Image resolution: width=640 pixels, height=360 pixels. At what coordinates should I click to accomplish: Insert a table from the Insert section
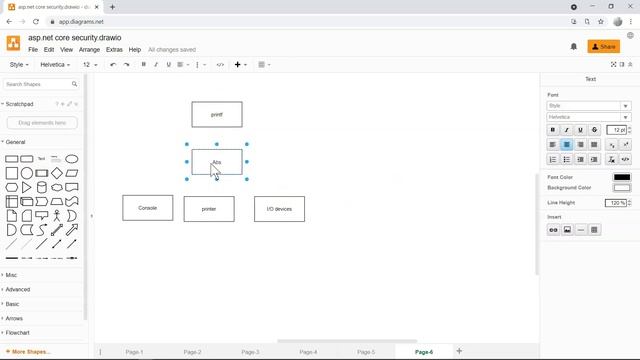click(594, 230)
